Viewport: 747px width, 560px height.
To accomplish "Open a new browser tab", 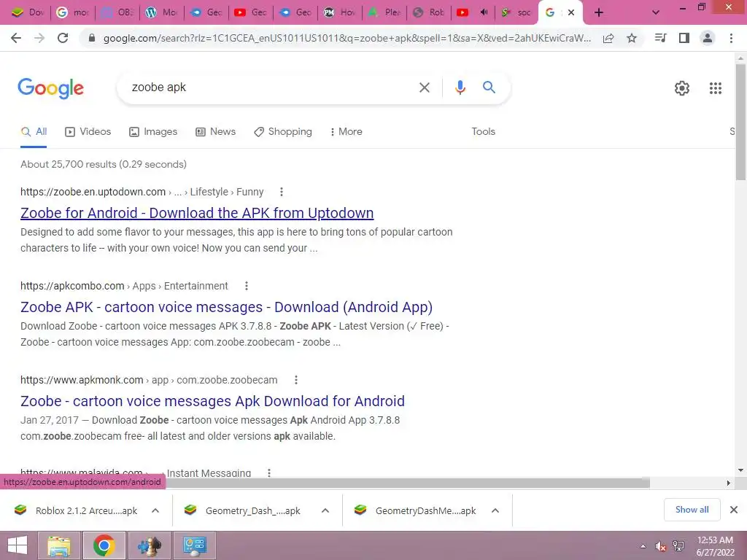I will coord(599,13).
